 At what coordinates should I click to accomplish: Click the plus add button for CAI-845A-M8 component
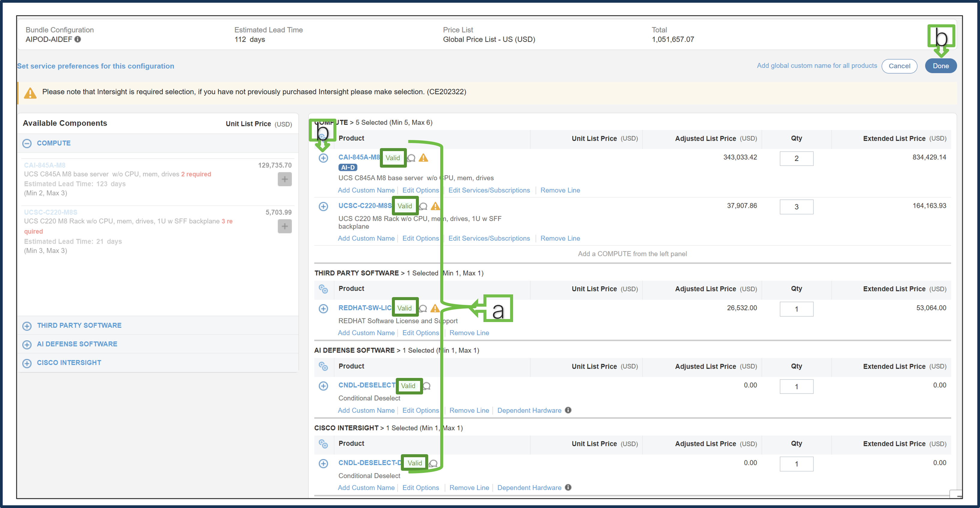[x=284, y=179]
